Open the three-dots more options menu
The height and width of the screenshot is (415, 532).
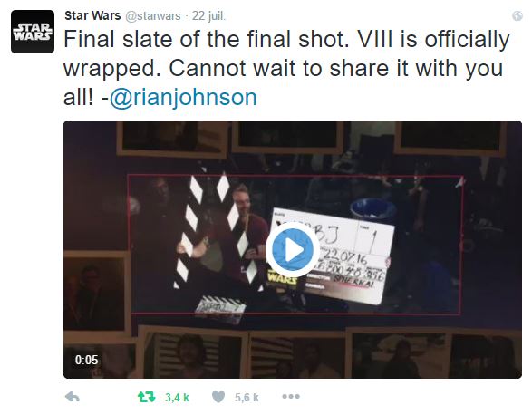[291, 396]
